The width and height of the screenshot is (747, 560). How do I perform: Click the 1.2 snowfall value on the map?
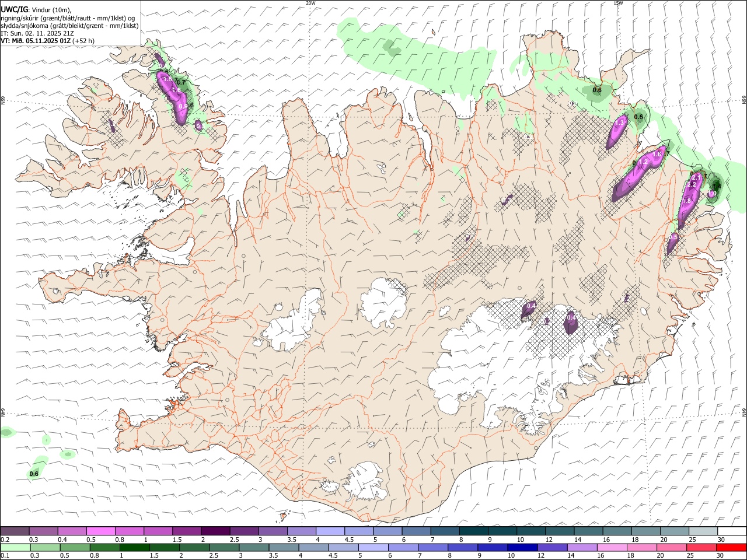(643, 162)
